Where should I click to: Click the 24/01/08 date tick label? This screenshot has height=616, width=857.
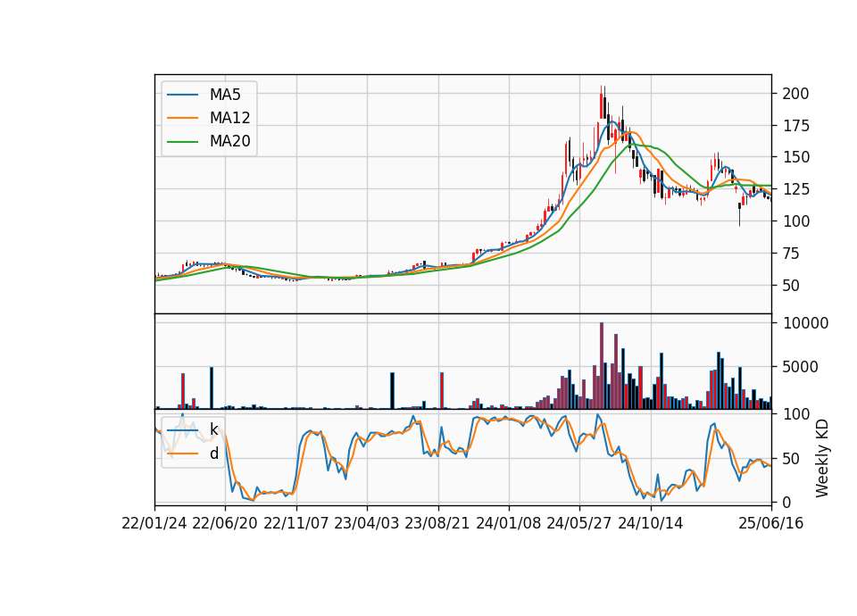508,523
